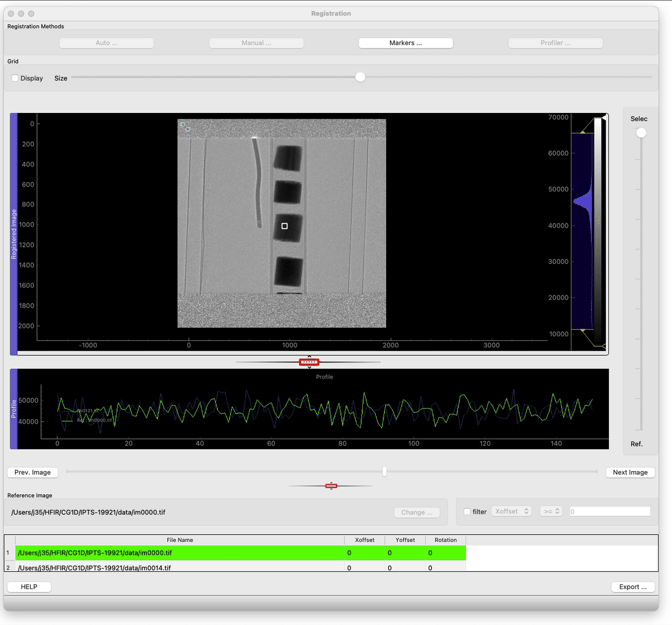
Task: Toggle the filter checkbox
Action: pos(467,512)
